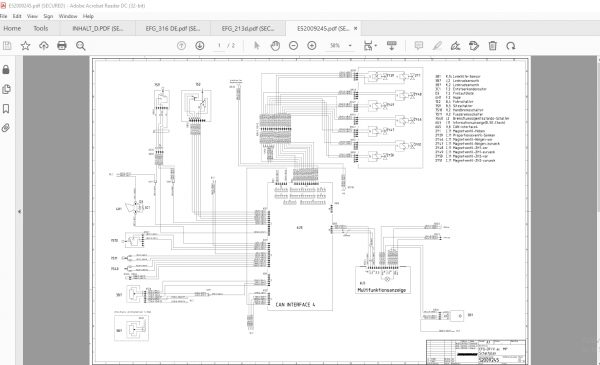Click the Save file icon
600x365 pixels.
[x=7, y=46]
